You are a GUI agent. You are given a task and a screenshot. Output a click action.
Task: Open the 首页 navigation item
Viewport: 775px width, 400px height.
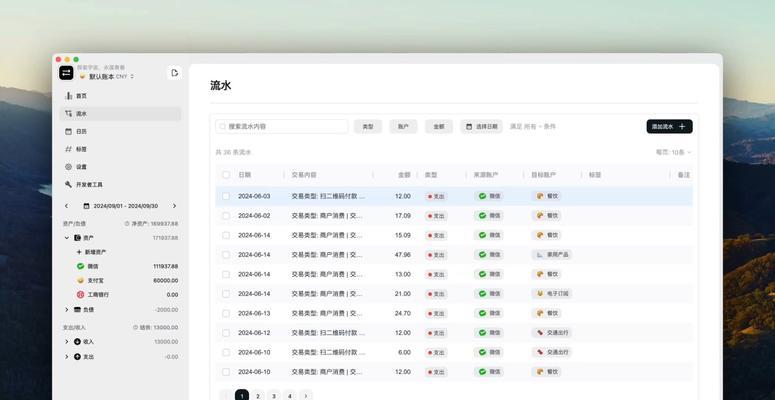[121, 96]
